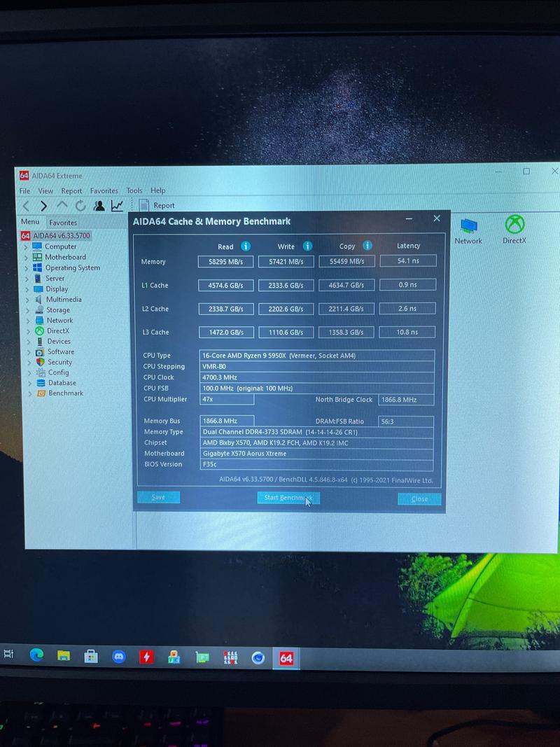Expand the Storage tree node
560x747 pixels.
(x=27, y=310)
